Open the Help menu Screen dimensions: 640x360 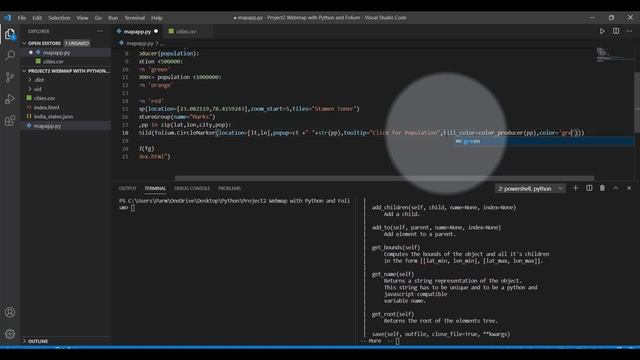pos(157,18)
